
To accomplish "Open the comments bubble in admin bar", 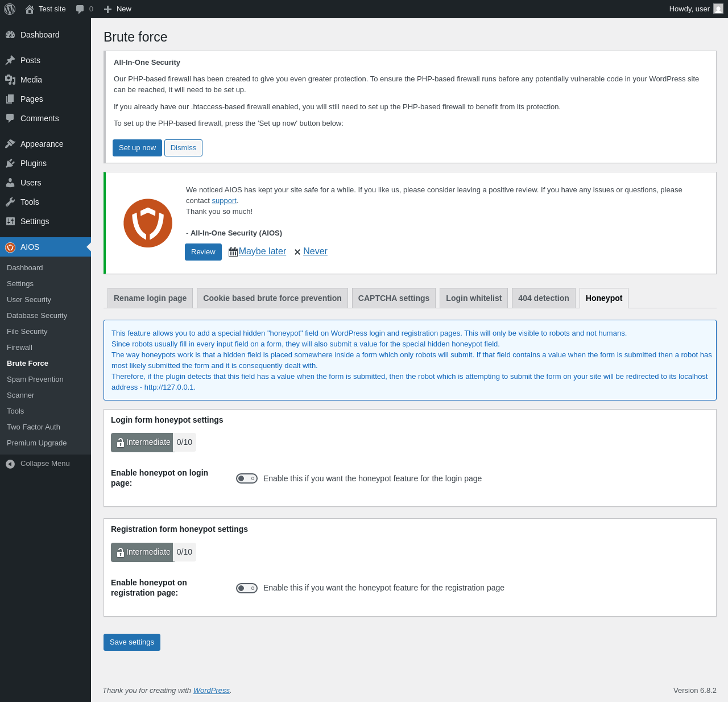I will tap(80, 9).
